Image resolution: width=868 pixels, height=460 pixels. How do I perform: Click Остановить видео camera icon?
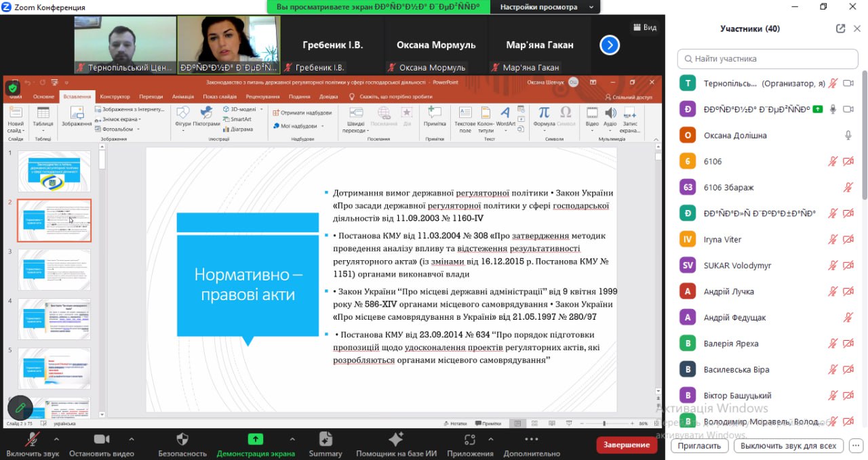tap(102, 439)
